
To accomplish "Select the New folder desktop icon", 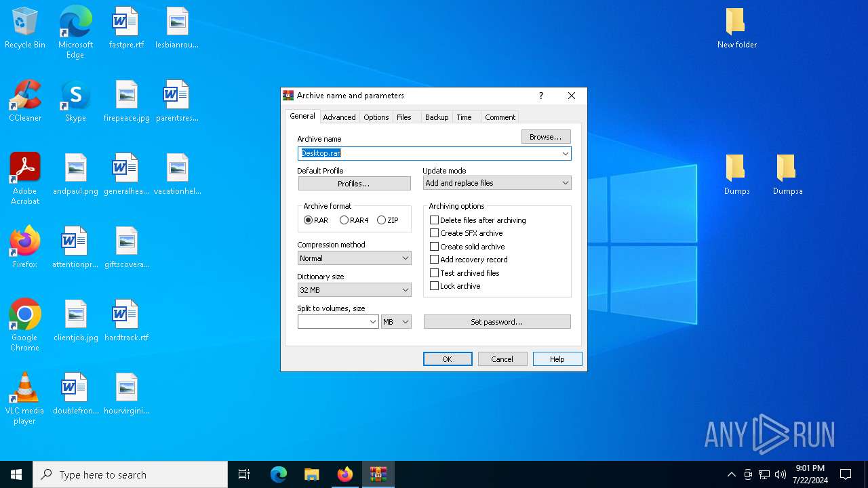I will pos(736,28).
